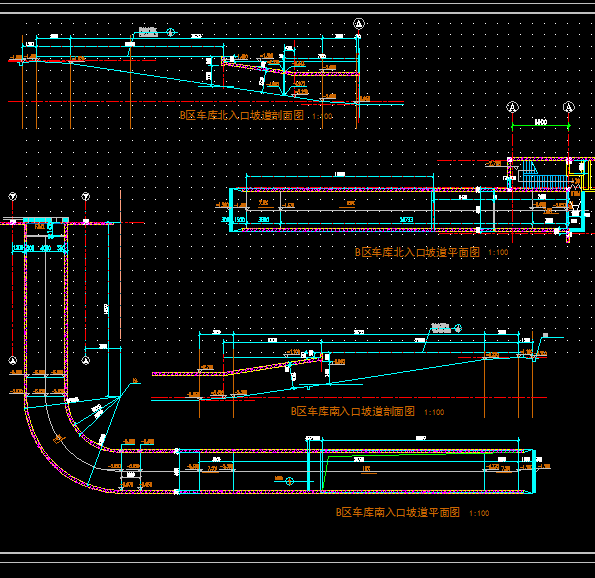Click the detail index circle atop the south section
This screenshot has height=578, width=595.
pyautogui.click(x=458, y=328)
